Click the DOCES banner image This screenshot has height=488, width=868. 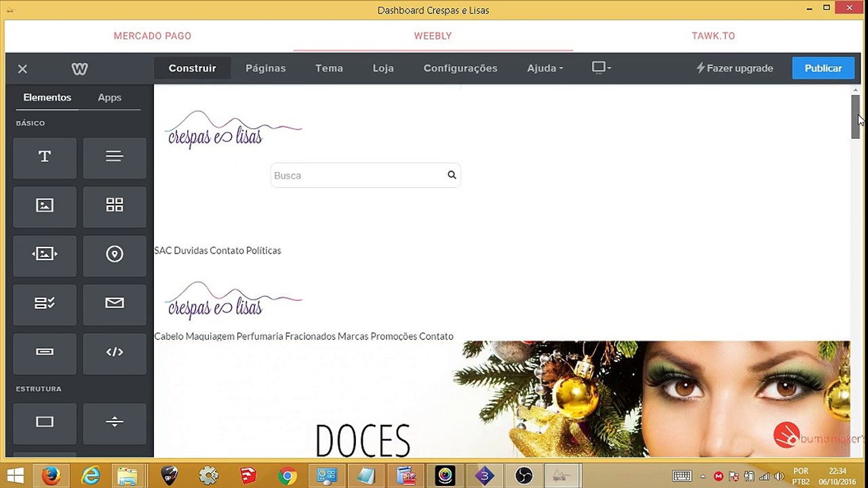(502, 399)
